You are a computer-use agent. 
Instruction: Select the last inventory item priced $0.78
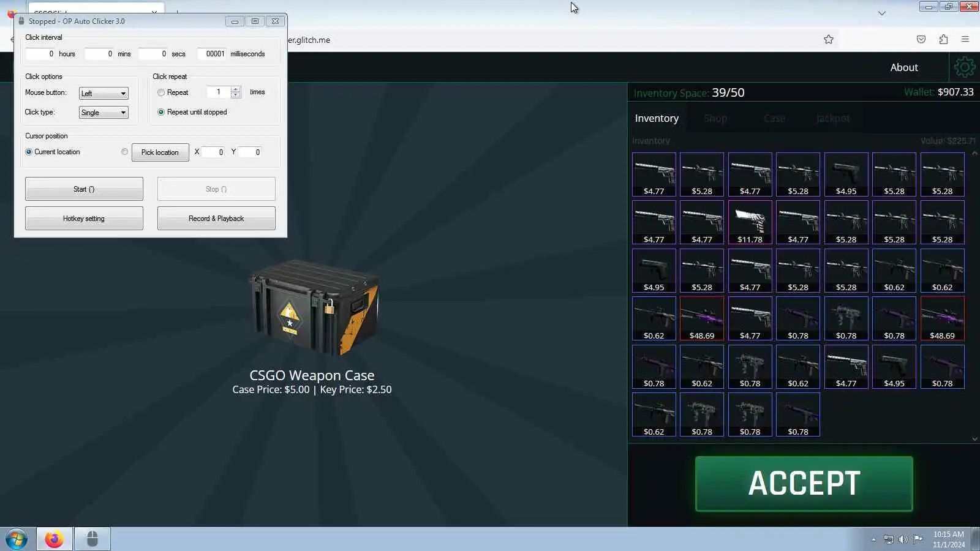click(x=798, y=415)
